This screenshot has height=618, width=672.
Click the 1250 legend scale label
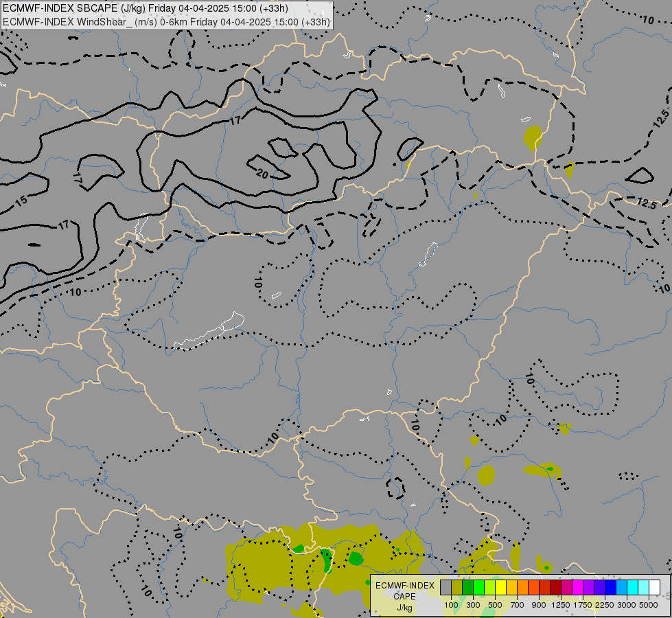pos(561,605)
